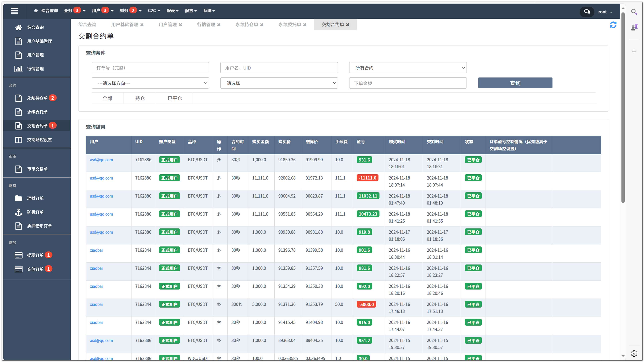
Task: Click the 理财订单 folder icon
Action: point(19,198)
